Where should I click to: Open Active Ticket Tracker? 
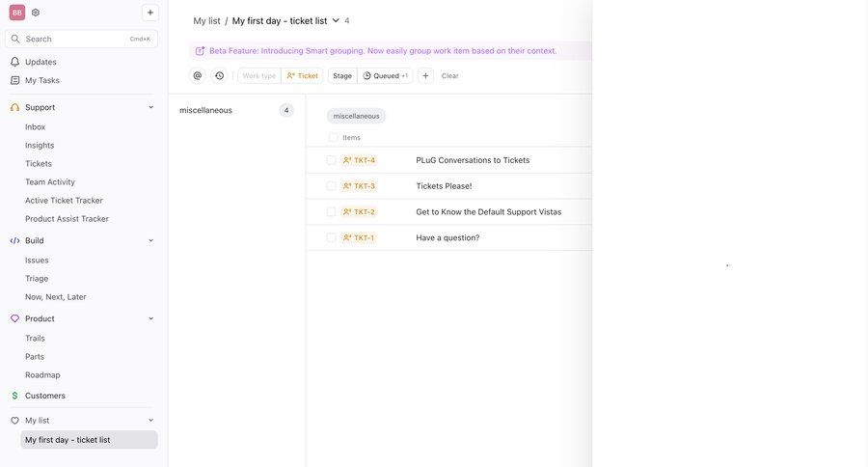[x=64, y=200]
